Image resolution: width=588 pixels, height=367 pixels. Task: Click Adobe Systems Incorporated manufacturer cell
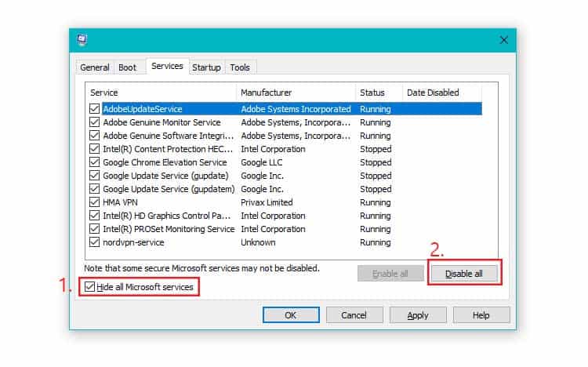tap(296, 109)
